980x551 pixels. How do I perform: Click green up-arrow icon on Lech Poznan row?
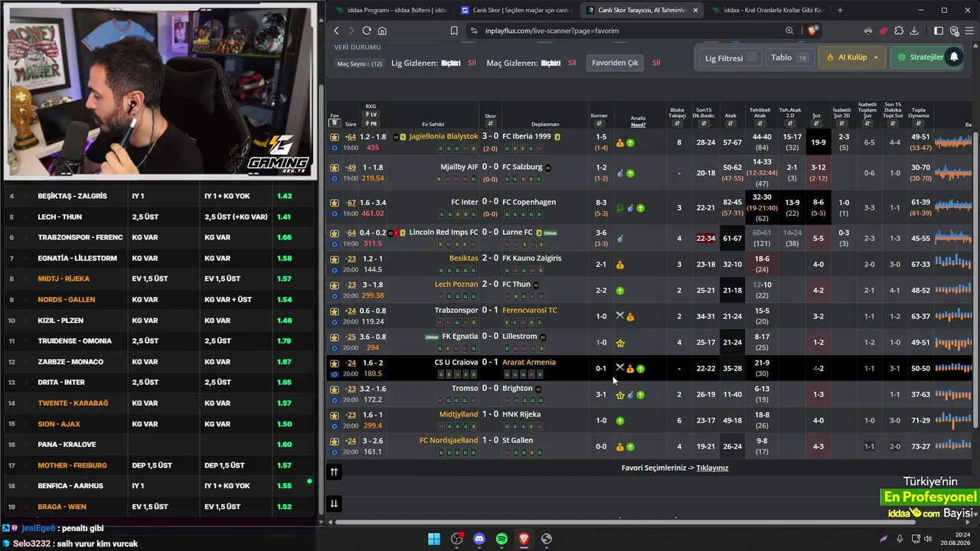[620, 291]
